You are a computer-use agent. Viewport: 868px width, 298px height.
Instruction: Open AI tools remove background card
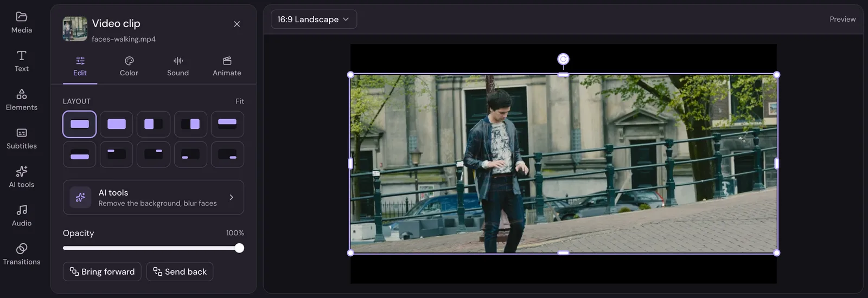(154, 197)
